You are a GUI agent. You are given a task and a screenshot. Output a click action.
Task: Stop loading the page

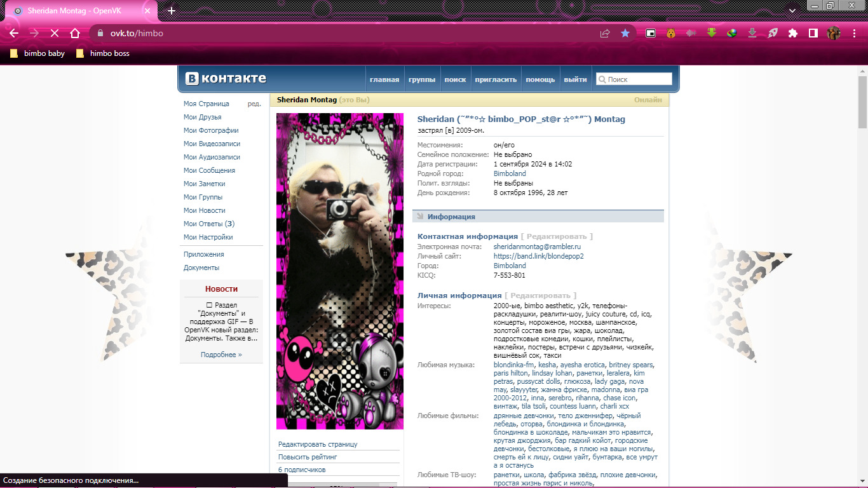pyautogui.click(x=55, y=33)
